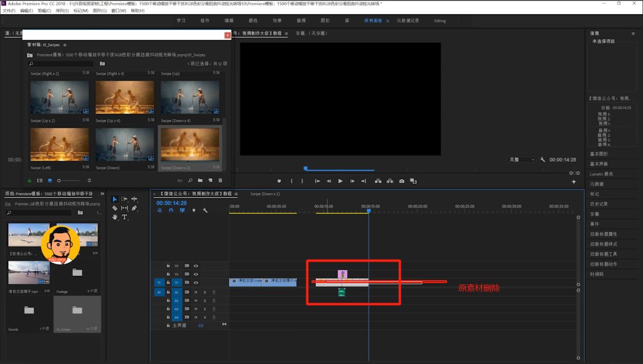
Task: Open program monitor settings wrench
Action: (x=542, y=159)
